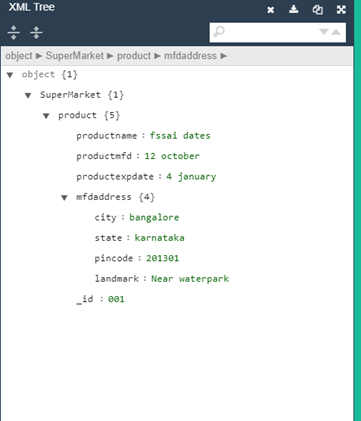This screenshot has height=421, width=361.
Task: Click the 'city' key
Action: pos(106,218)
